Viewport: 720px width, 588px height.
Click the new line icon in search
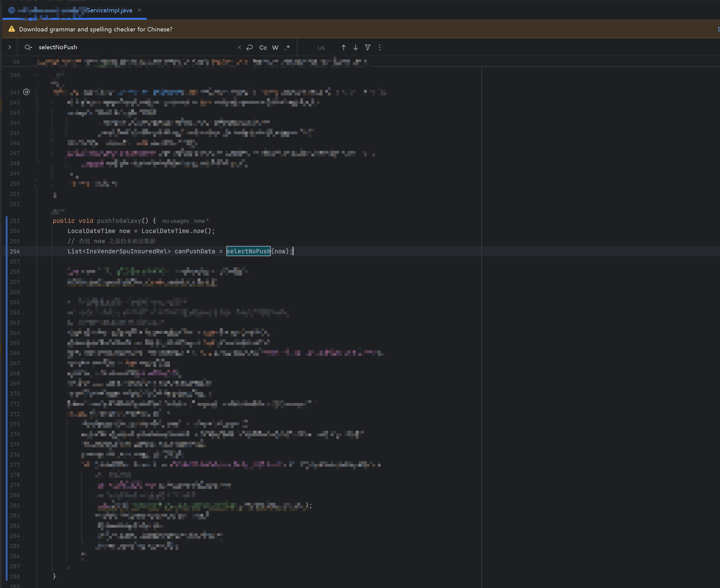click(250, 47)
